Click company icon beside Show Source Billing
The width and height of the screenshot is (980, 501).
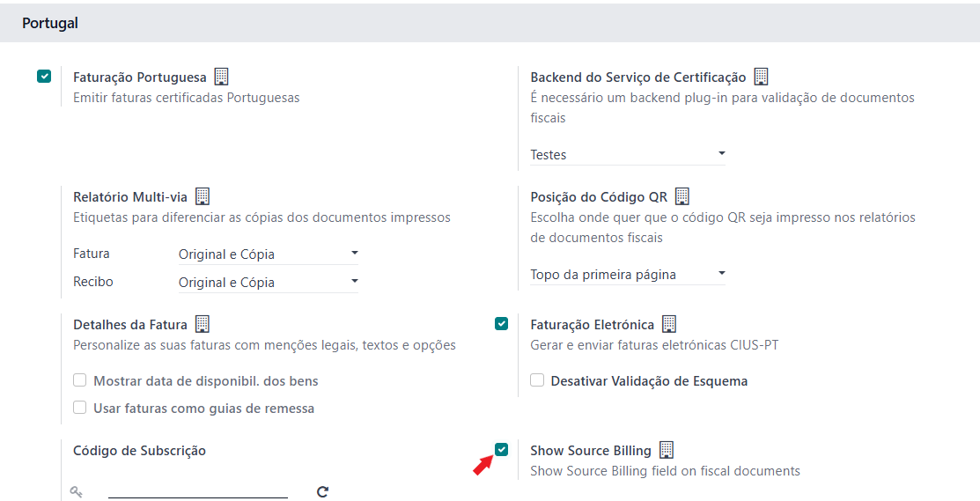pos(667,450)
